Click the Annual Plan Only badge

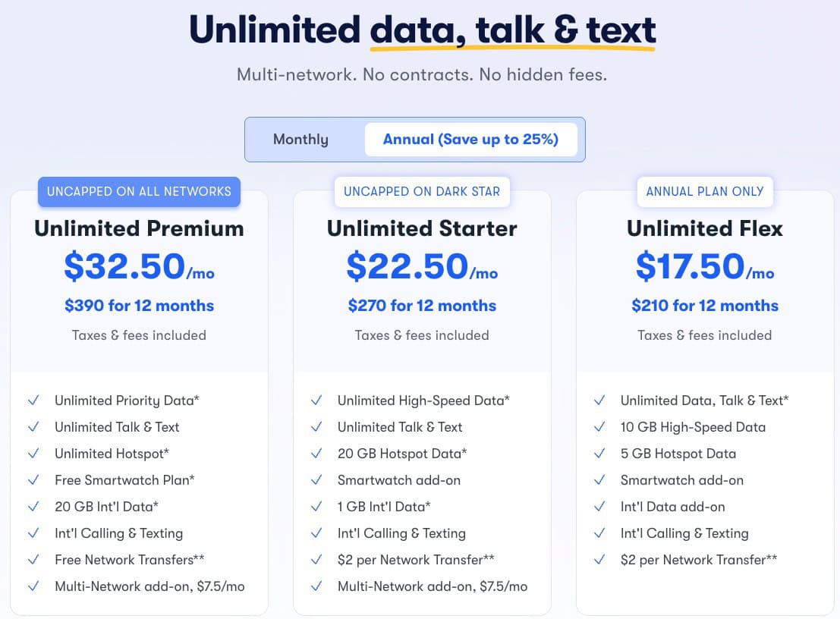[705, 192]
